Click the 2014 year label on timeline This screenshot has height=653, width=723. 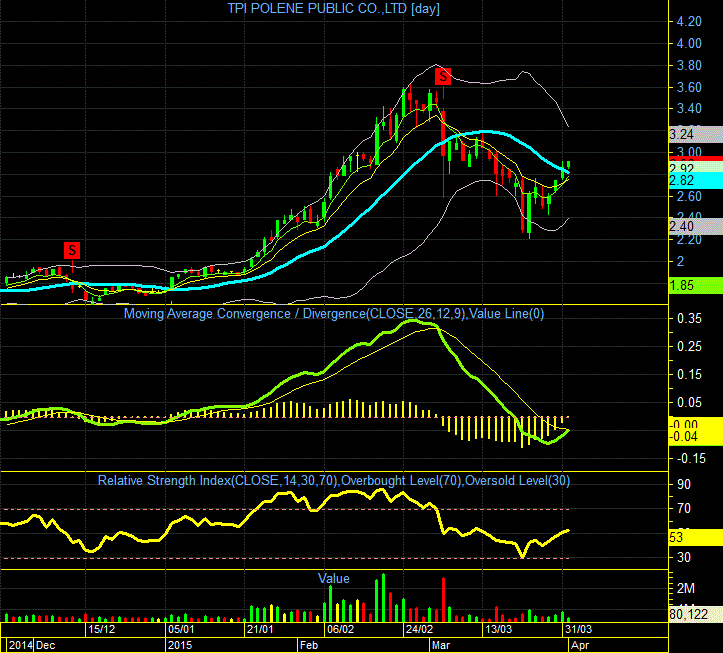pos(21,645)
